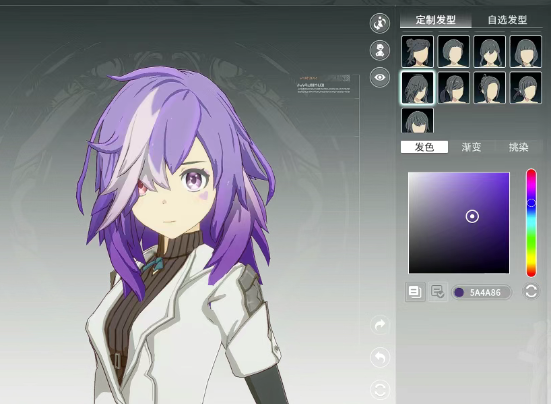Switch to the 定制发型 tab
The width and height of the screenshot is (551, 404).
pos(435,20)
